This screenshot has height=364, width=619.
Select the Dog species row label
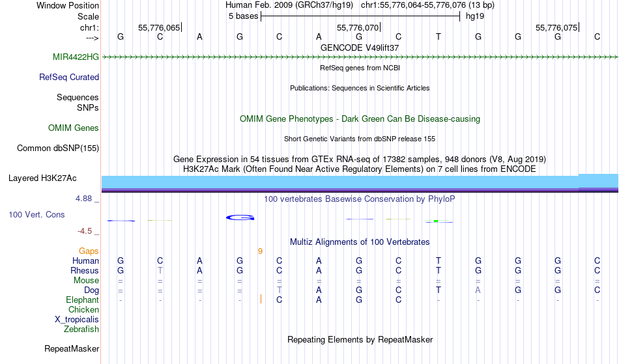pyautogui.click(x=92, y=290)
